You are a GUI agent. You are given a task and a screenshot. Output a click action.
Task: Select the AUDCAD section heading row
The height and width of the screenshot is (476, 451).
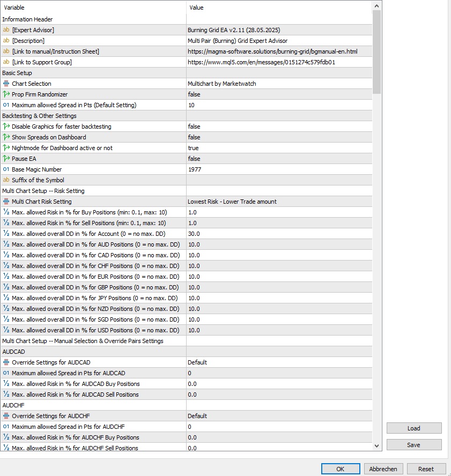tap(186, 352)
